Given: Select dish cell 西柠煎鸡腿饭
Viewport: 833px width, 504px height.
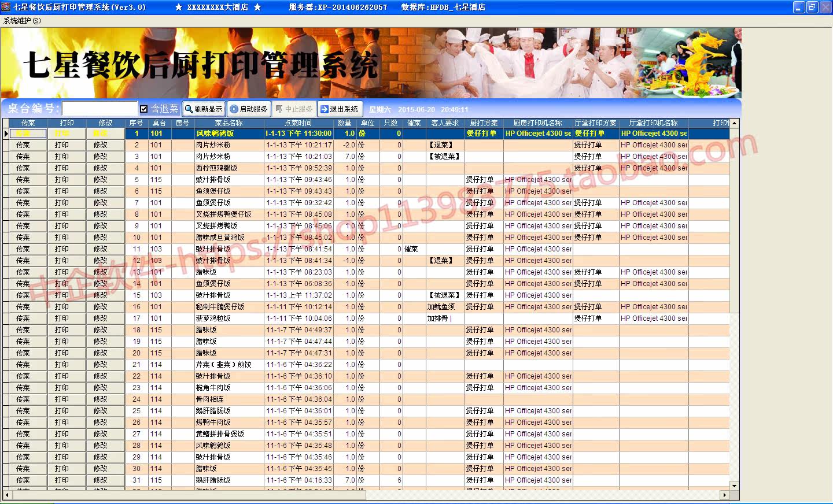Looking at the screenshot, I should [229, 168].
